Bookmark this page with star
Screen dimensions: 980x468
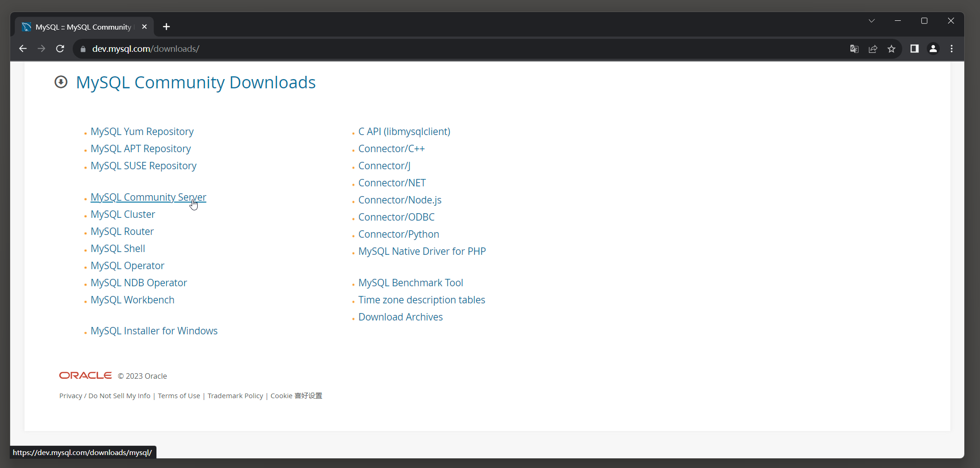(x=892, y=49)
